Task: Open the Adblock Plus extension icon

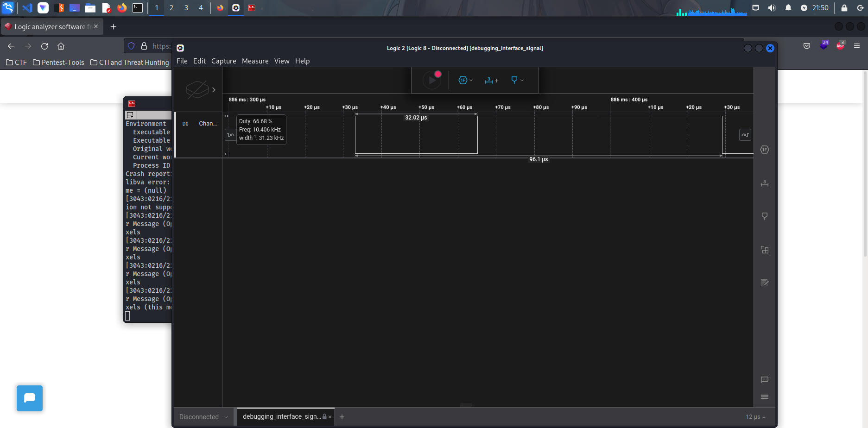Action: pos(840,45)
